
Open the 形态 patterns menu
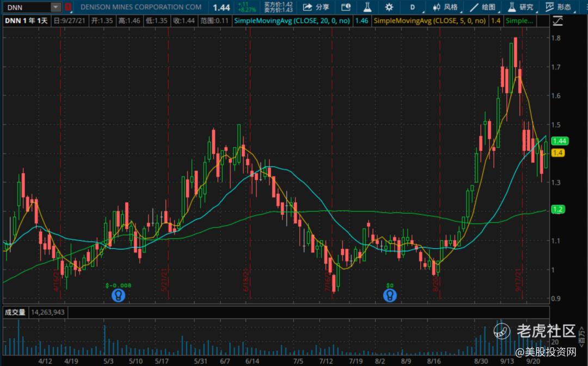[559, 7]
